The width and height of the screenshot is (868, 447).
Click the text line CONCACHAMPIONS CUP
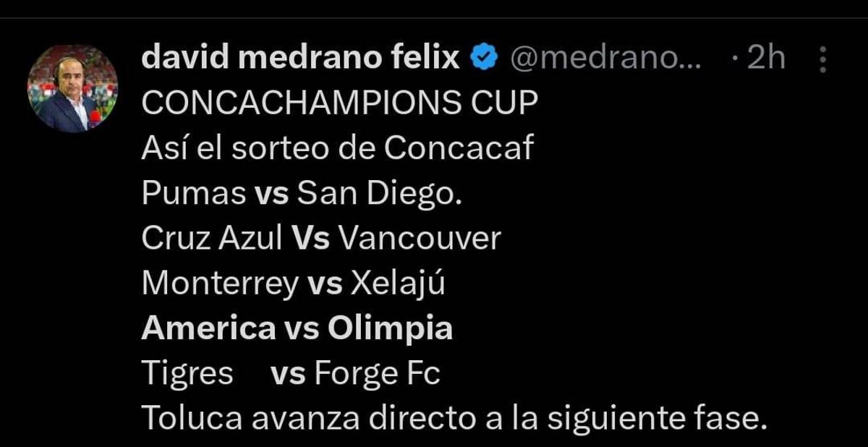340,100
